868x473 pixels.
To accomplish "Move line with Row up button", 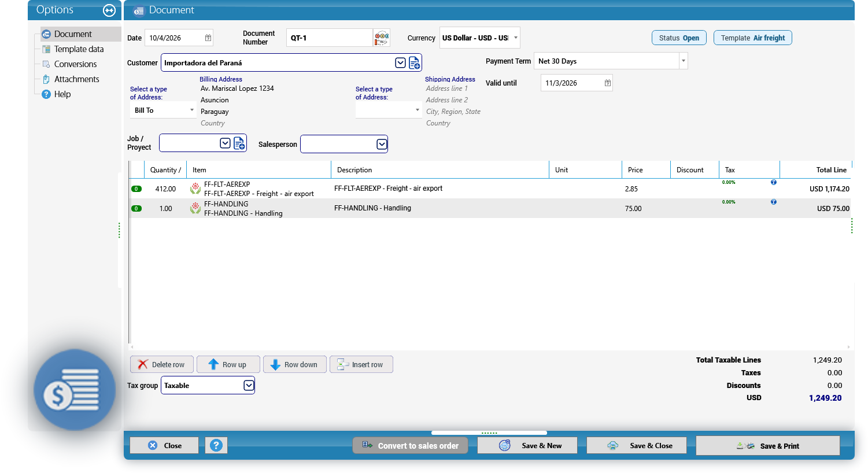I will 228,364.
